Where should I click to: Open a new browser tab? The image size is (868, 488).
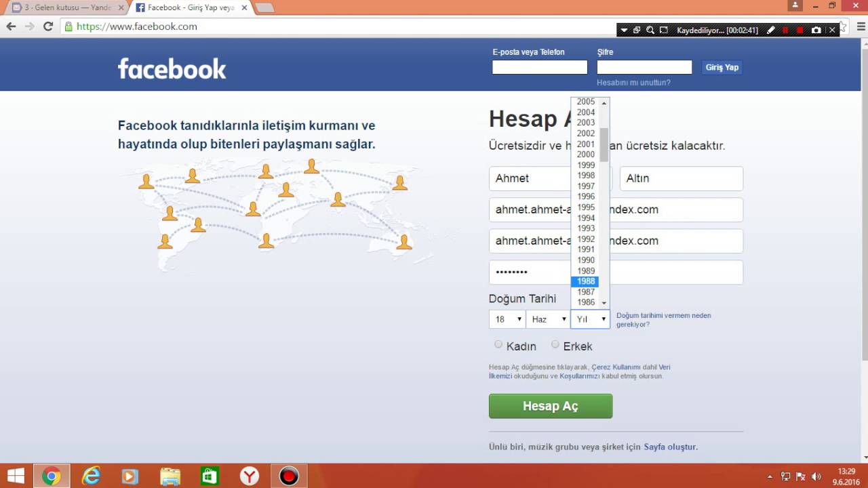(264, 8)
